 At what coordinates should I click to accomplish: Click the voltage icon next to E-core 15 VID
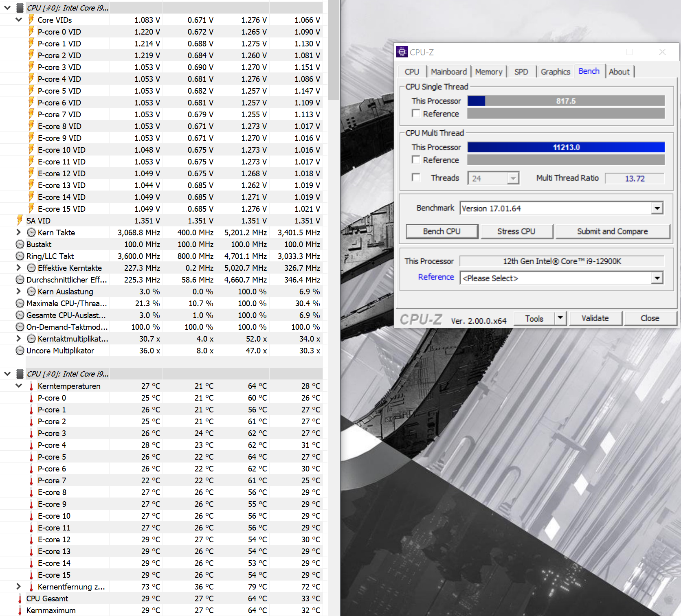click(31, 208)
